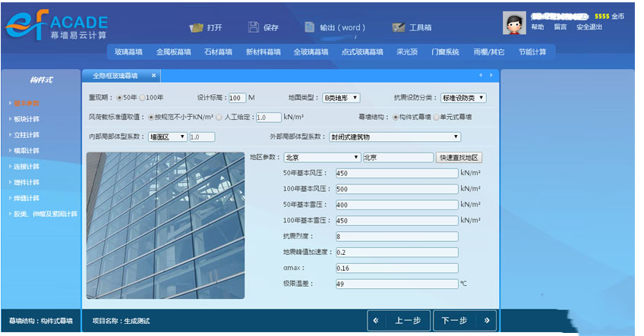Open the 石材幕墙 menu

[x=218, y=52]
